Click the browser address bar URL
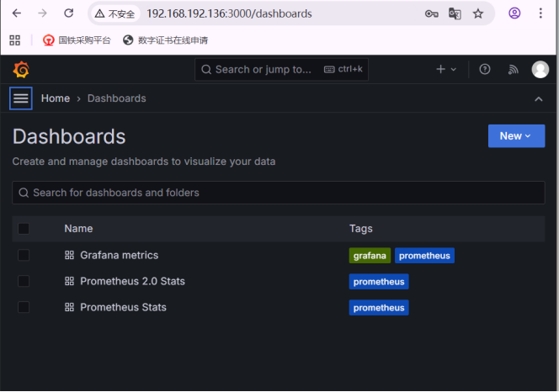The image size is (559, 392). pos(229,14)
